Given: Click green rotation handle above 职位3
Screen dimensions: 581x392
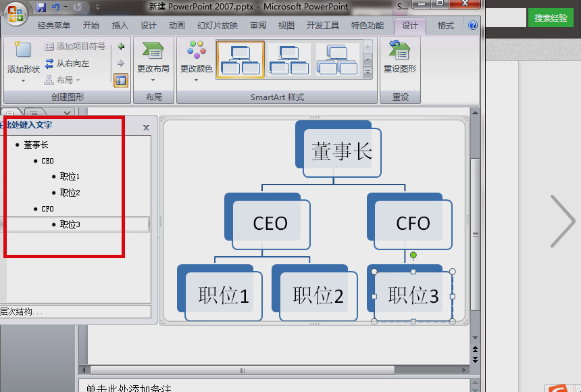Looking at the screenshot, I should pos(413,255).
